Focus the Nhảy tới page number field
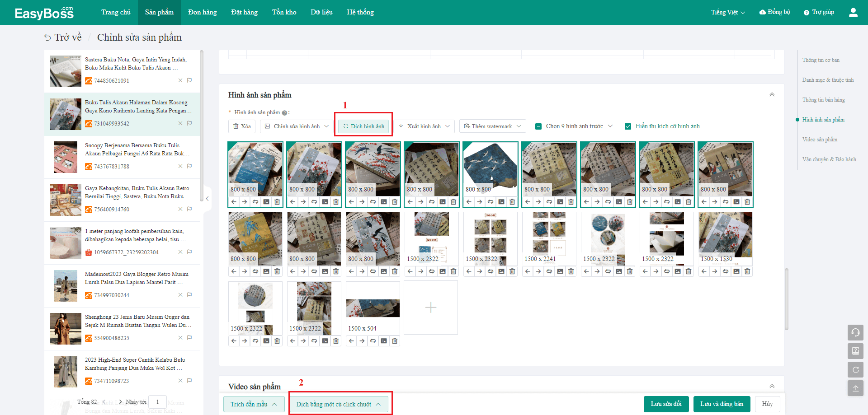This screenshot has width=868, height=415. 157,401
